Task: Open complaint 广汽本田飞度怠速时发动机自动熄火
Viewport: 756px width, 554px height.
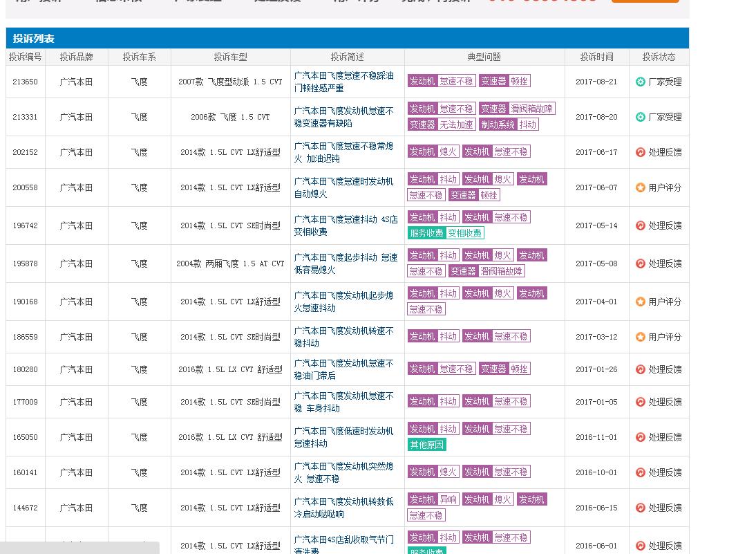Action: (344, 187)
